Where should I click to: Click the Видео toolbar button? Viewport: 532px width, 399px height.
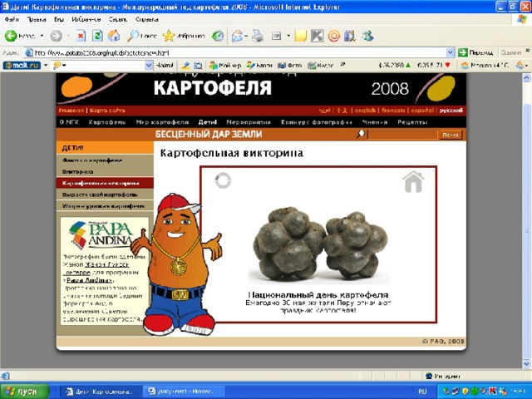(320, 65)
